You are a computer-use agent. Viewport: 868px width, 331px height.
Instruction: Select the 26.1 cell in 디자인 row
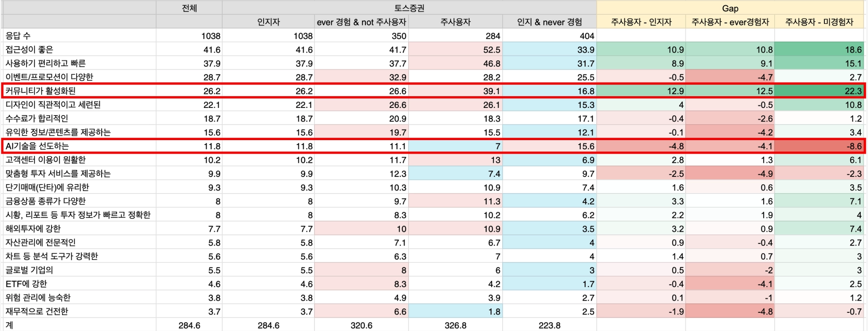tap(456, 105)
